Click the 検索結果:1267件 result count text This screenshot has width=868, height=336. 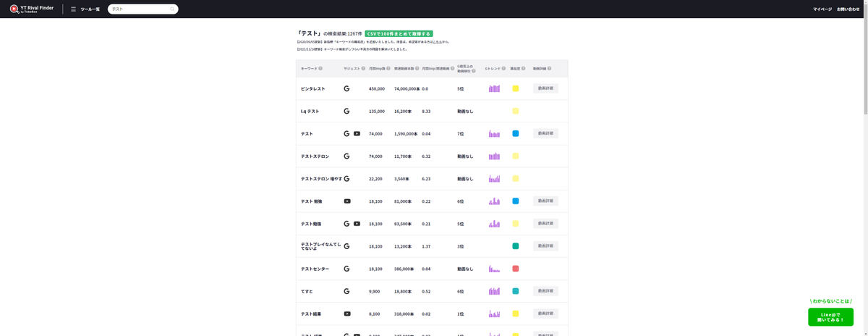point(343,34)
